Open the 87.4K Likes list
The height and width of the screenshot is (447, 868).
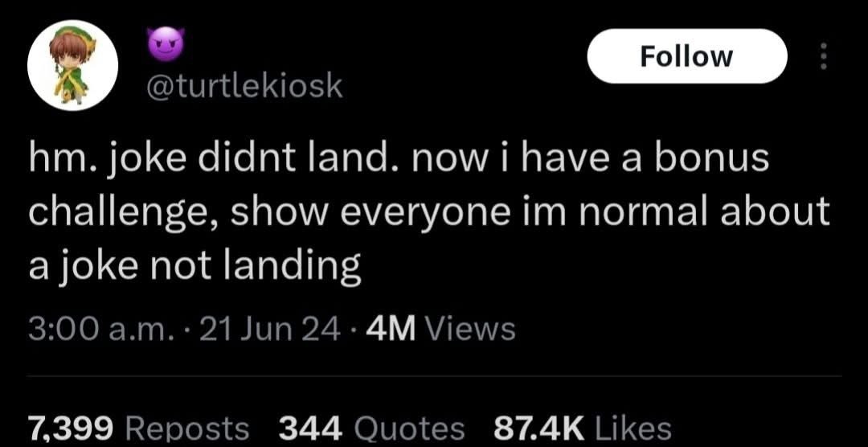(x=581, y=428)
